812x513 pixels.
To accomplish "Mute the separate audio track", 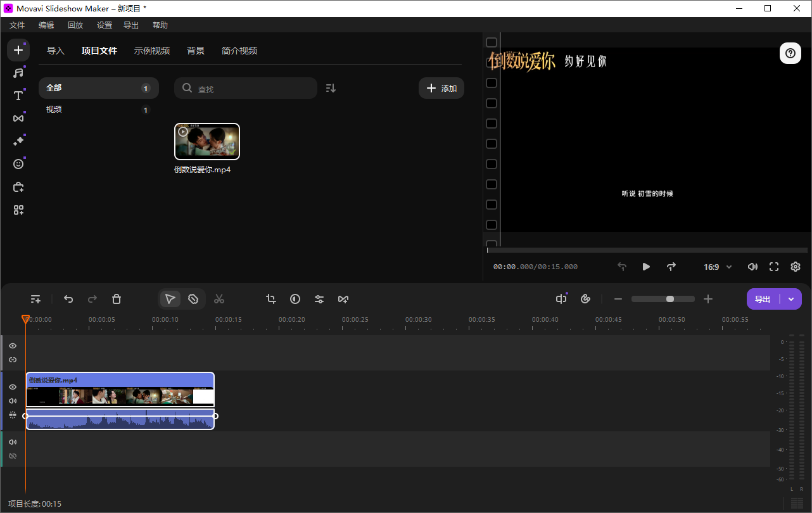I will (x=13, y=442).
